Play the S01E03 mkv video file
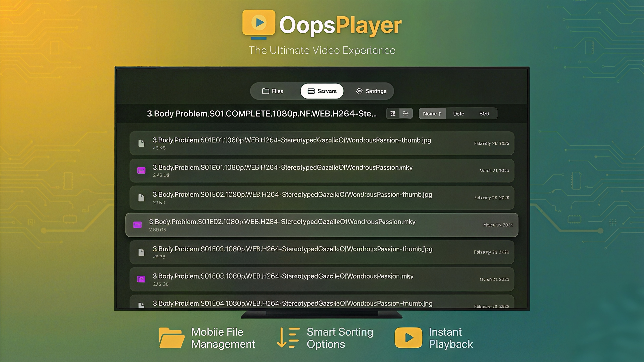 pyautogui.click(x=322, y=279)
